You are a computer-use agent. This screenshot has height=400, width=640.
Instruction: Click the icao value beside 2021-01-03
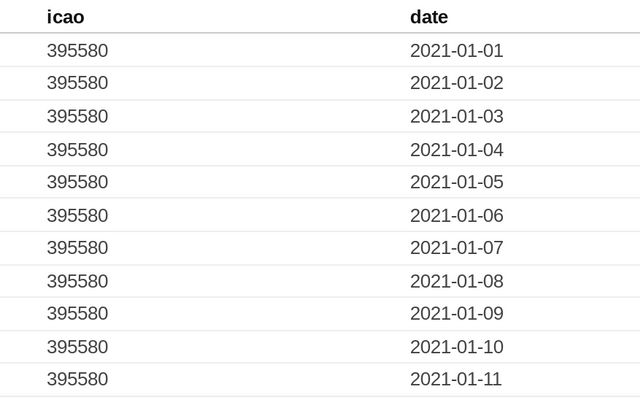77,116
